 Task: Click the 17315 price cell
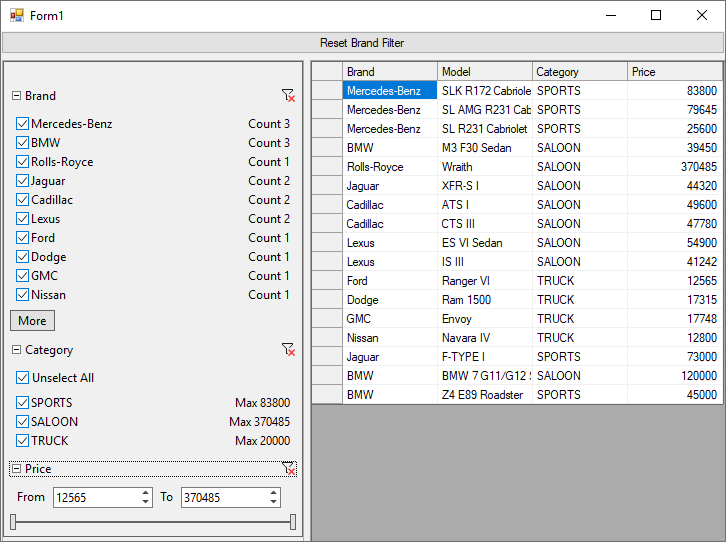[x=675, y=299]
